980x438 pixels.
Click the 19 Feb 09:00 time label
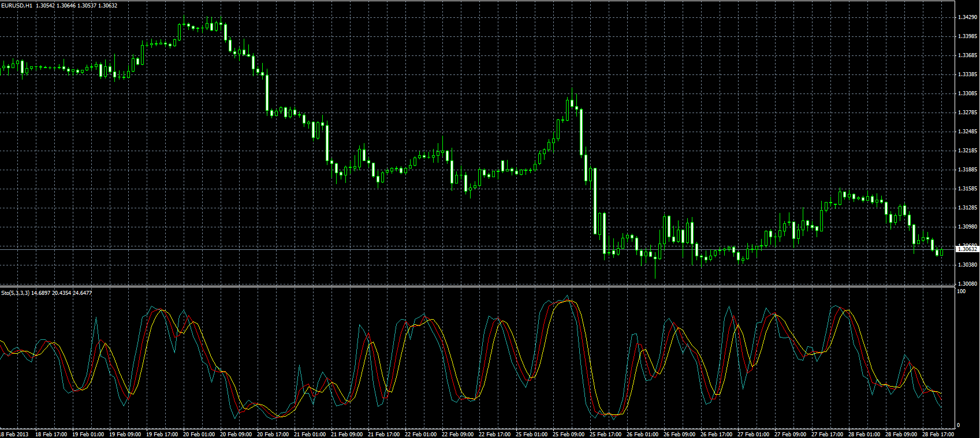tap(125, 435)
